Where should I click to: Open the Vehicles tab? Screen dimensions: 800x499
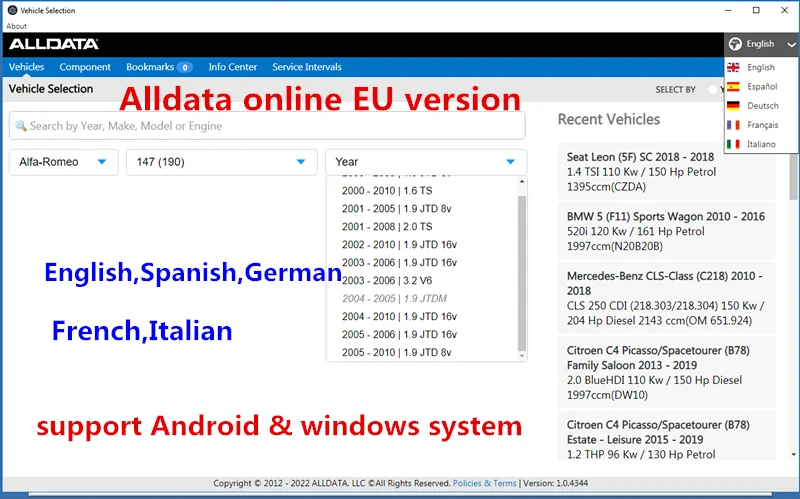27,67
